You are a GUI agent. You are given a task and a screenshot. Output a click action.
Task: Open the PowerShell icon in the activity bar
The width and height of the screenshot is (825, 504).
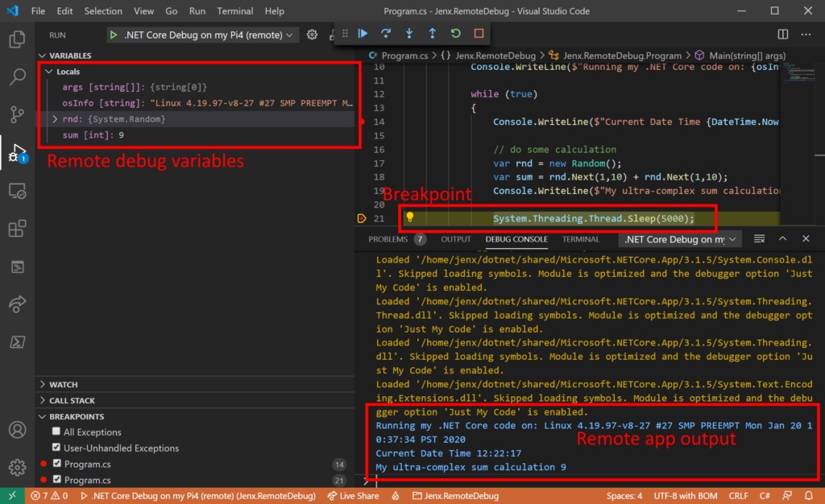[x=17, y=342]
